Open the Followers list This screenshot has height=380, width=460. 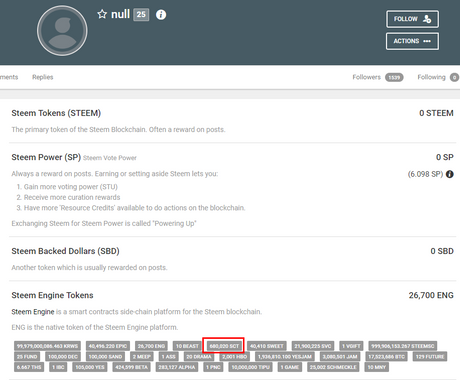click(366, 77)
